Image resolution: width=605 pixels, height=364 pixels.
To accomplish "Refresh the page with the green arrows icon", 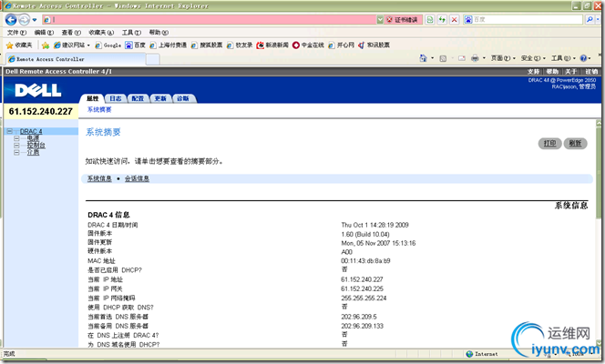I will 442,19.
